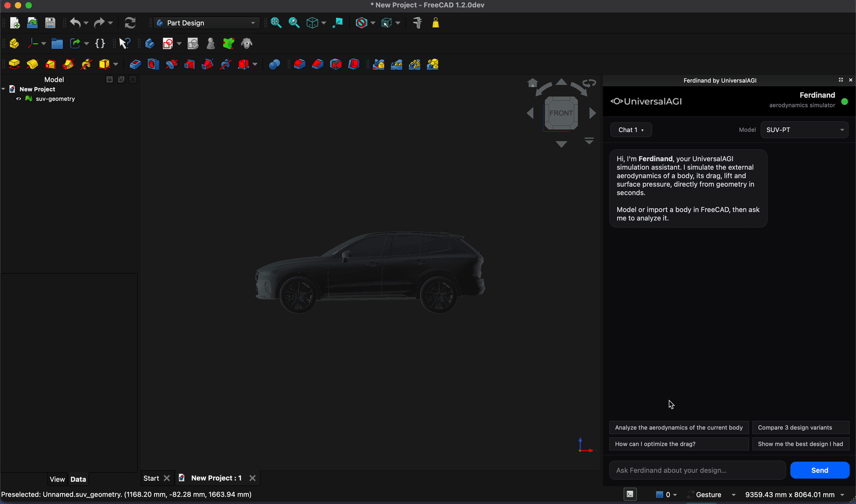The height and width of the screenshot is (504, 856).
Task: Save the document with the floppy icon
Action: point(50,23)
